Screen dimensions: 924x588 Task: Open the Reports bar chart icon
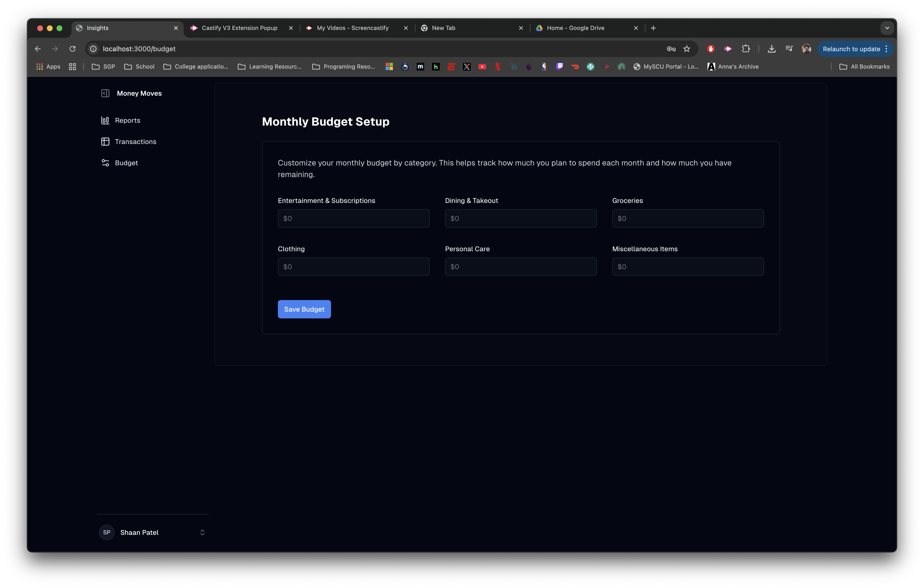pyautogui.click(x=105, y=121)
